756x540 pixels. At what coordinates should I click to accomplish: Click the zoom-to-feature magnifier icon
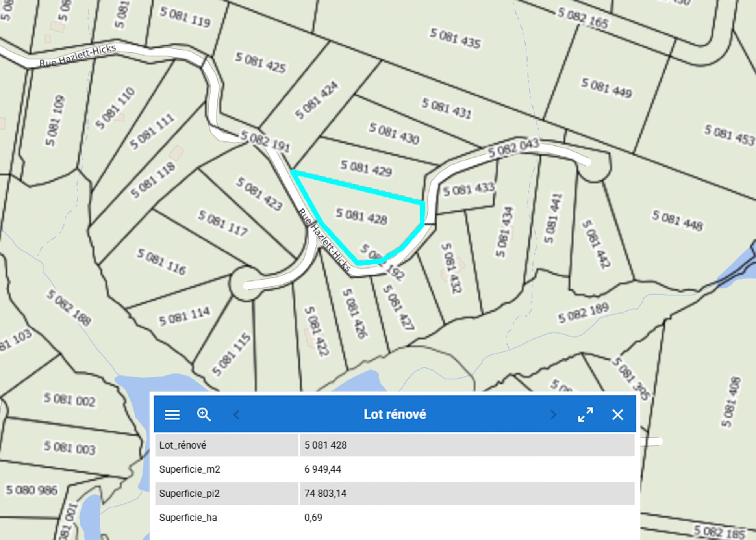(x=204, y=414)
